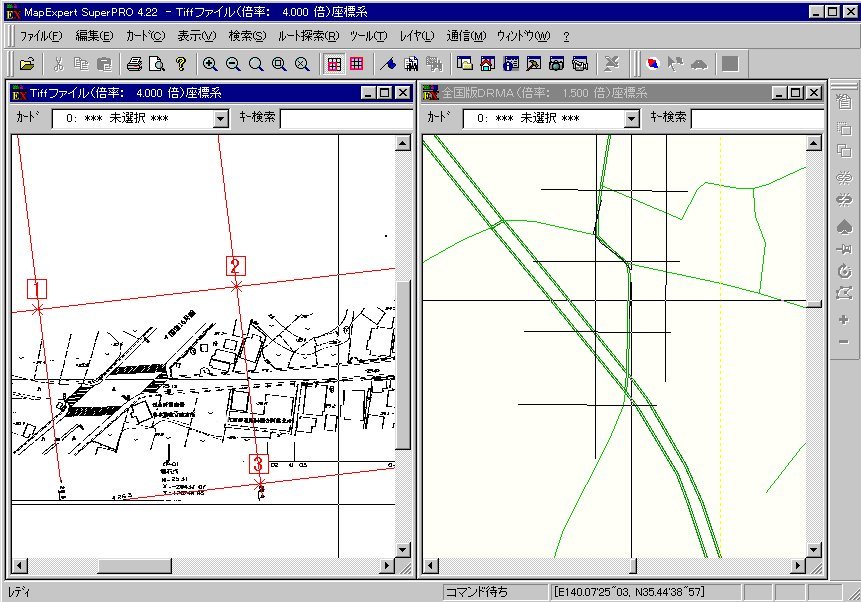This screenshot has height=602, width=861.
Task: Click the paste clipboard icon
Action: click(104, 64)
